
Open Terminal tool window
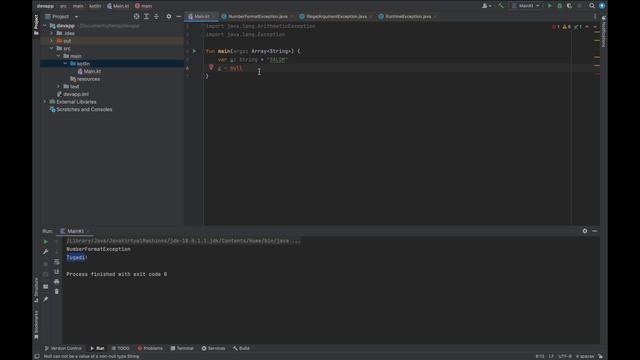(182, 348)
